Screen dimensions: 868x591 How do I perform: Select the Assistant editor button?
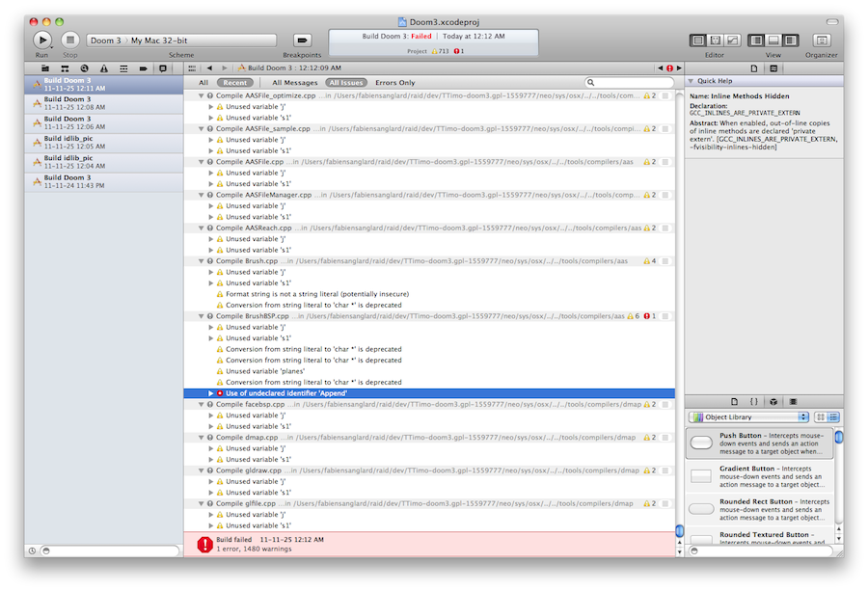tap(716, 40)
